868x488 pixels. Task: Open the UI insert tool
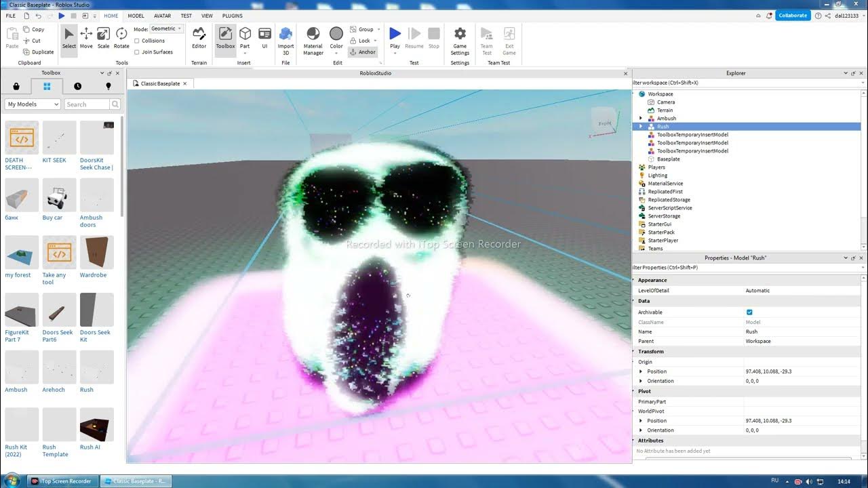coord(264,38)
